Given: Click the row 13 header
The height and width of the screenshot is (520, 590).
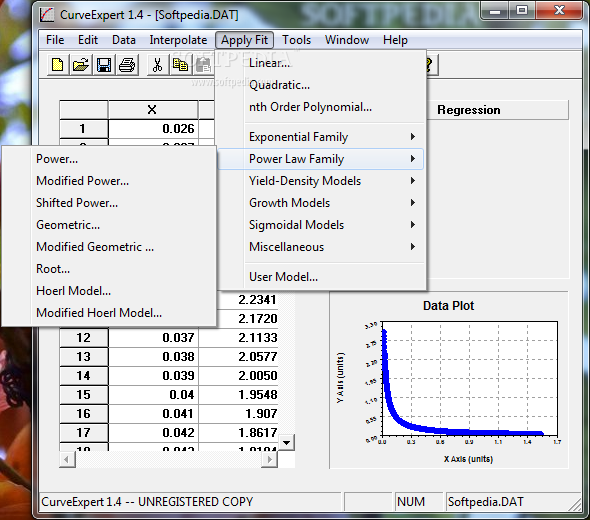Looking at the screenshot, I should [x=84, y=357].
